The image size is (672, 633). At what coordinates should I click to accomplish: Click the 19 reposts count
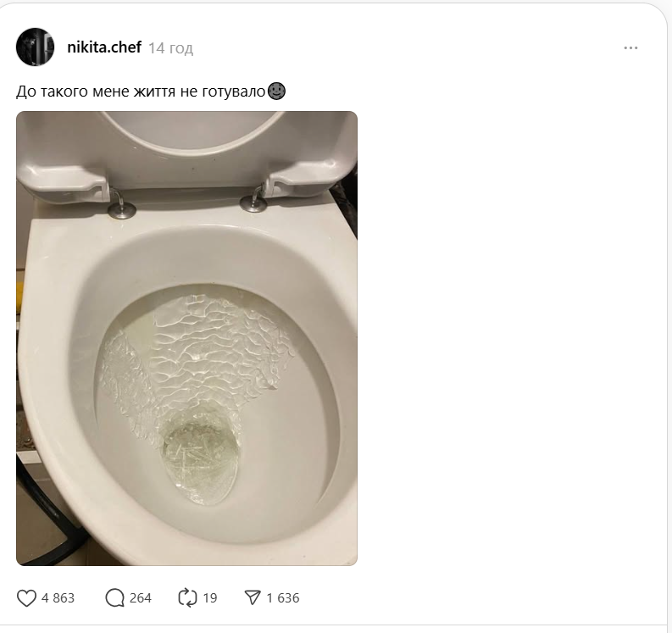[x=209, y=597]
